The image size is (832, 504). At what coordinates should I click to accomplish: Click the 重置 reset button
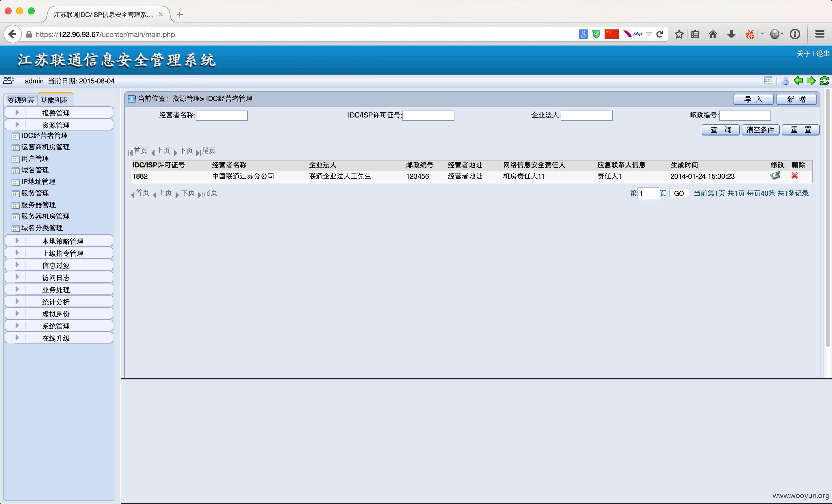(x=801, y=130)
